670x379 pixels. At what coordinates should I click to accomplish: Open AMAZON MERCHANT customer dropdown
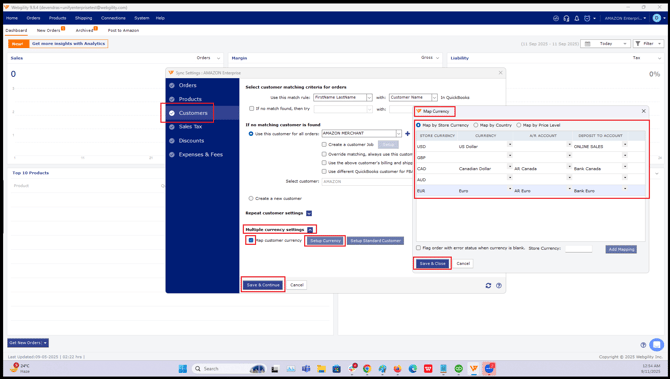tap(399, 133)
